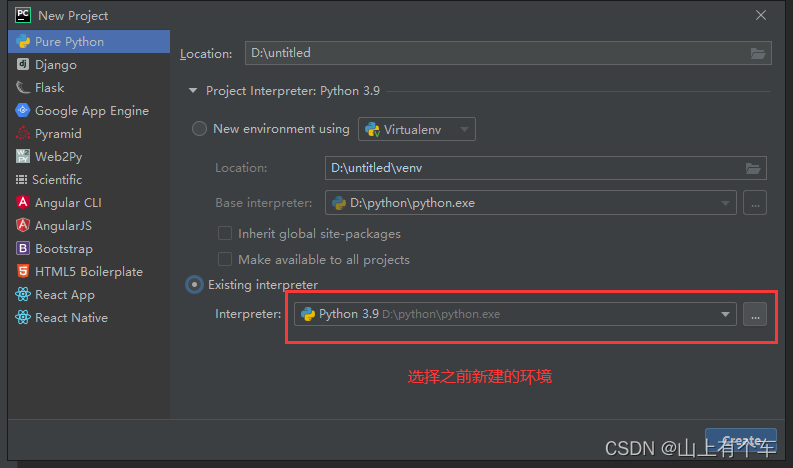The image size is (793, 468).
Task: Click the Web2Py icon
Action: (23, 156)
